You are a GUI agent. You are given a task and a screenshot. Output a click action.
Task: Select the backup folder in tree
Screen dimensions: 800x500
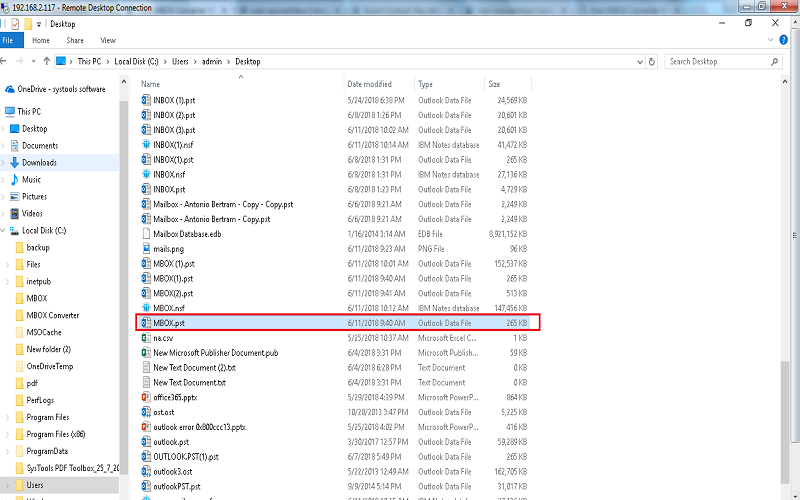coord(38,247)
